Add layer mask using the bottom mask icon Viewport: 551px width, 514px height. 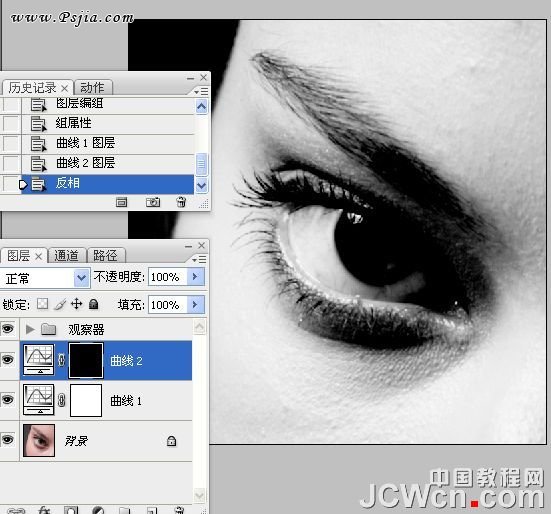click(71, 510)
